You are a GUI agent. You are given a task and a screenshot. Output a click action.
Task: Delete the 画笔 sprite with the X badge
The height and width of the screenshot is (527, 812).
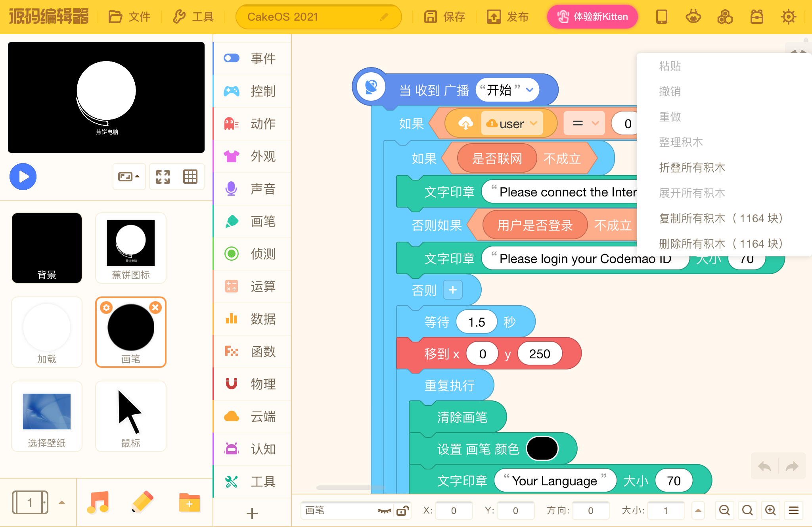(156, 308)
